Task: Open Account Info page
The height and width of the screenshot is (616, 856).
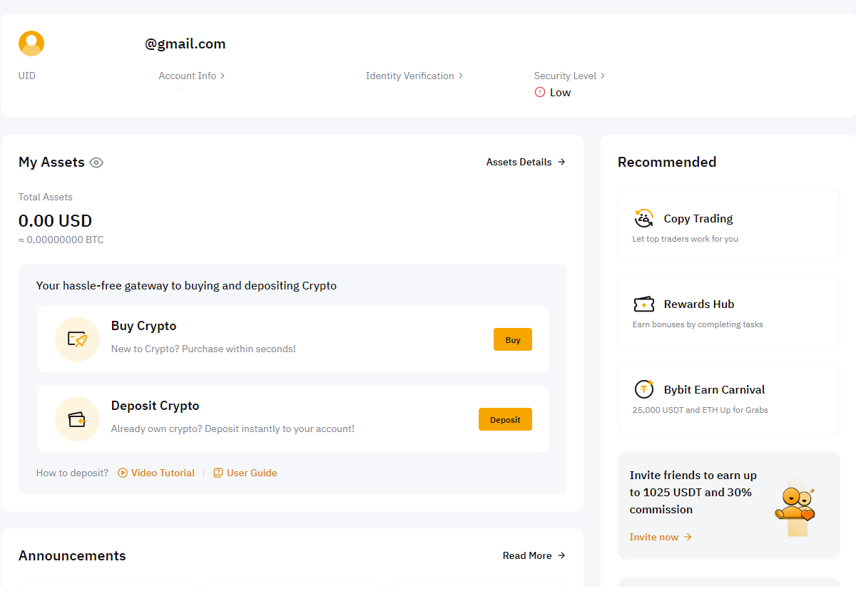Action: pos(192,76)
